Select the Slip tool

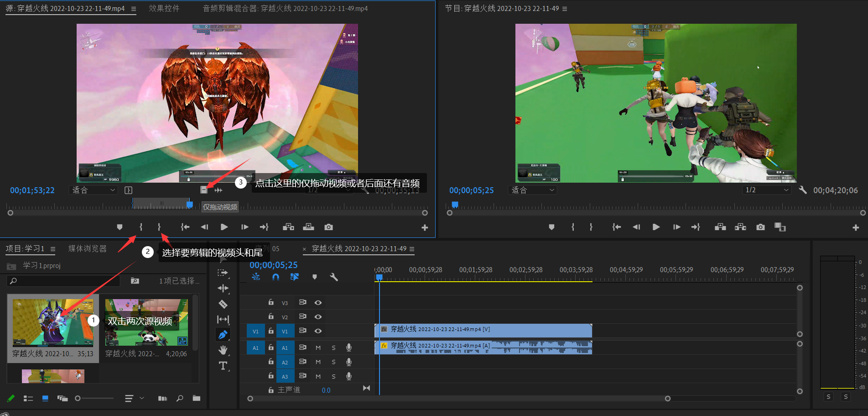click(223, 320)
